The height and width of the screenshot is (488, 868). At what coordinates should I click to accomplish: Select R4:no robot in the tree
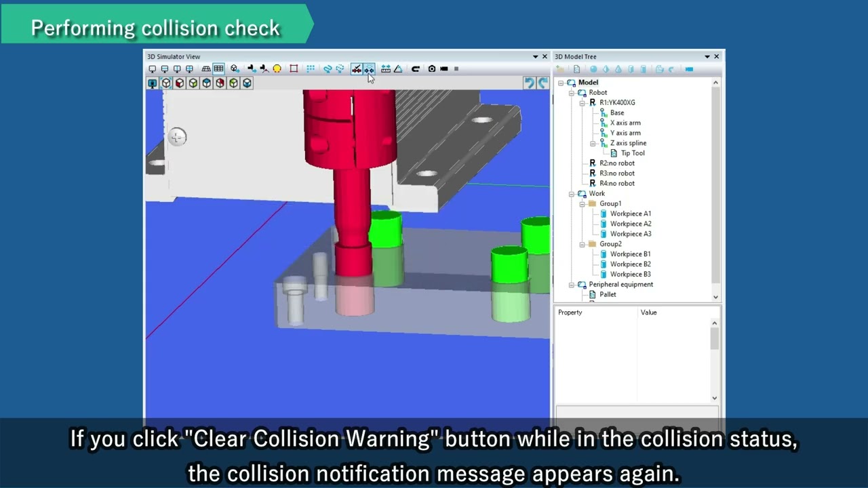pos(617,184)
